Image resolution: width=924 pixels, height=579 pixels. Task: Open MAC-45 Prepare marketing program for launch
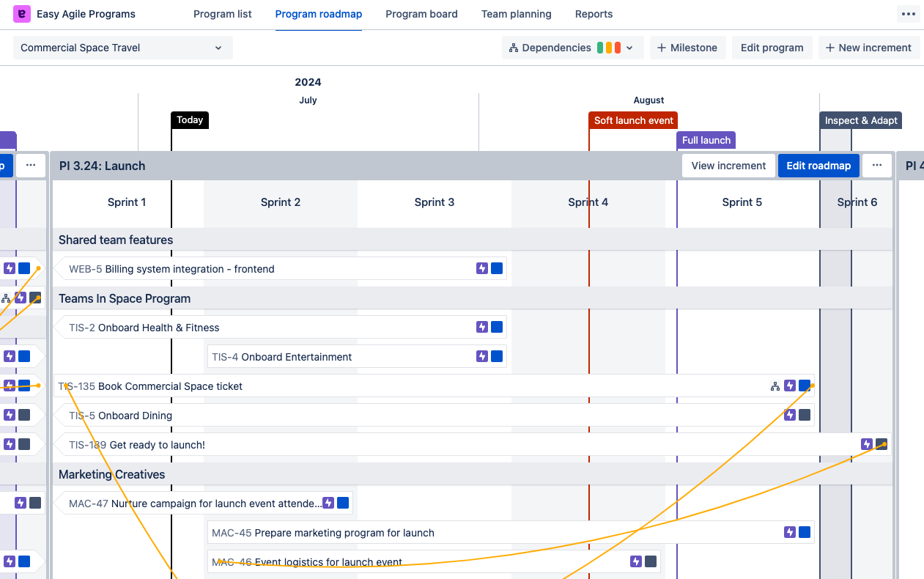[511, 533]
